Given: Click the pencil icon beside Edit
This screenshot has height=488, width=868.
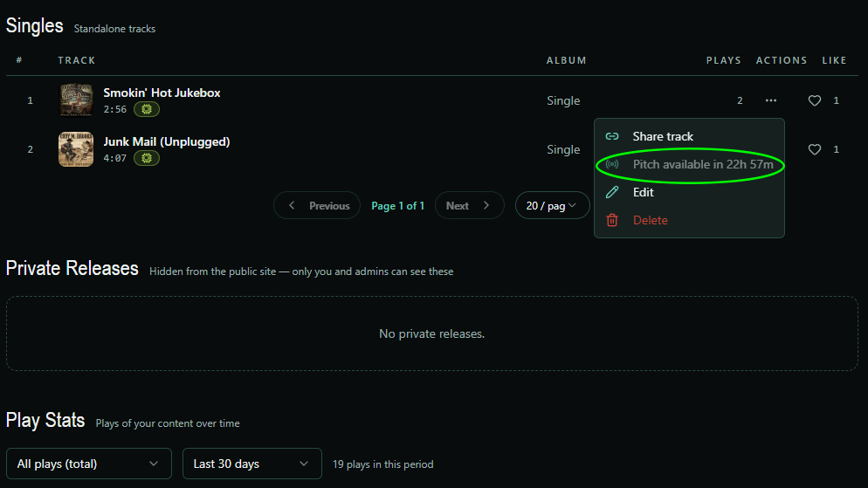Looking at the screenshot, I should [611, 192].
